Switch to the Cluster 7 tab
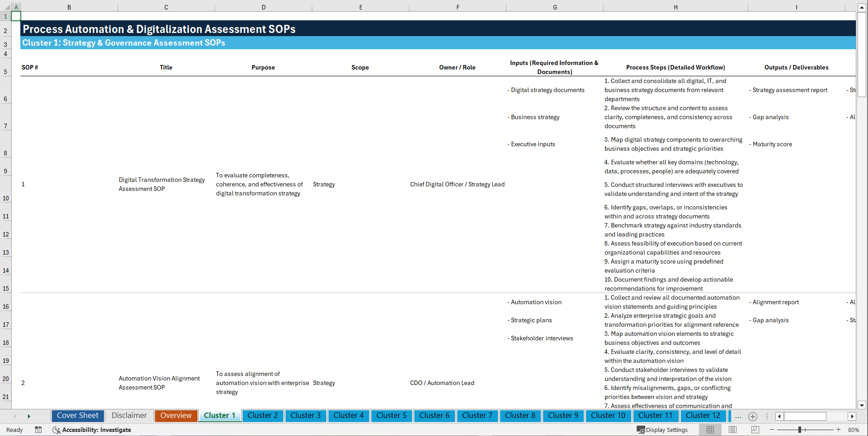 click(477, 416)
